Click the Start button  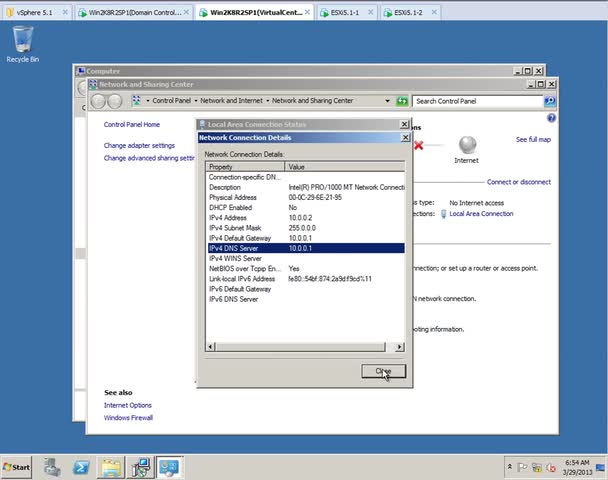16,467
